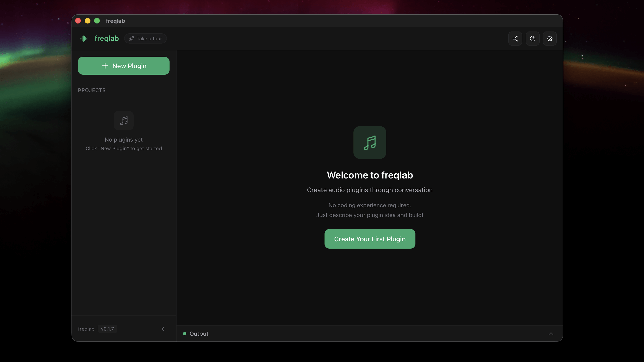The width and height of the screenshot is (644, 362).
Task: Start the Take a tour walkthrough
Action: 145,38
